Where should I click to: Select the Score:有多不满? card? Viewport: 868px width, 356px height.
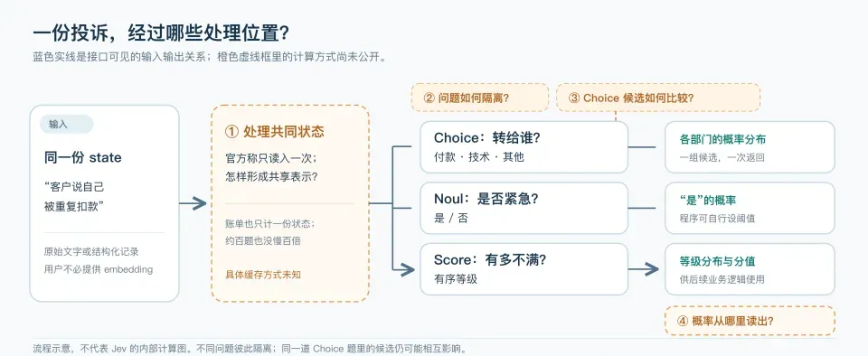pos(524,269)
